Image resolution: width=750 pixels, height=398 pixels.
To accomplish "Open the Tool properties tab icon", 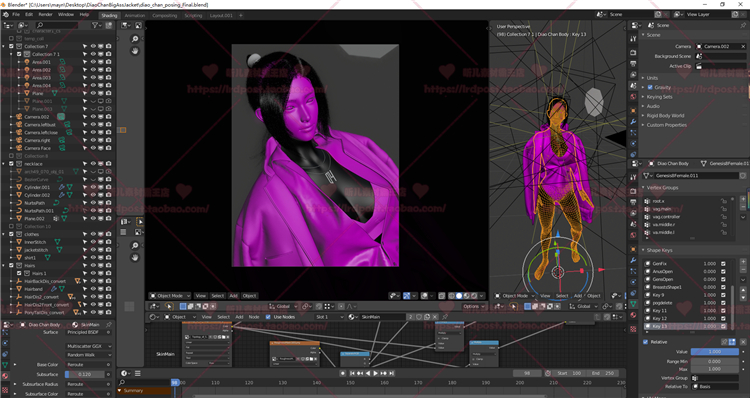I will [x=633, y=39].
